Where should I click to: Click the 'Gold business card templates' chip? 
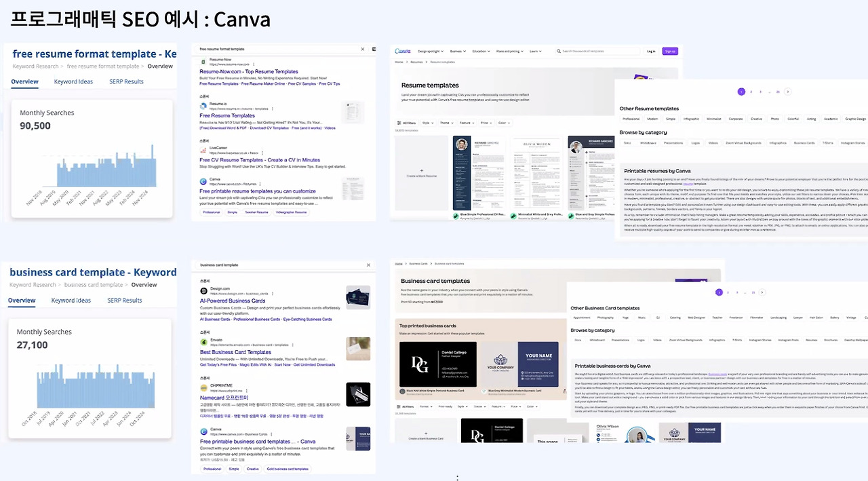click(288, 469)
